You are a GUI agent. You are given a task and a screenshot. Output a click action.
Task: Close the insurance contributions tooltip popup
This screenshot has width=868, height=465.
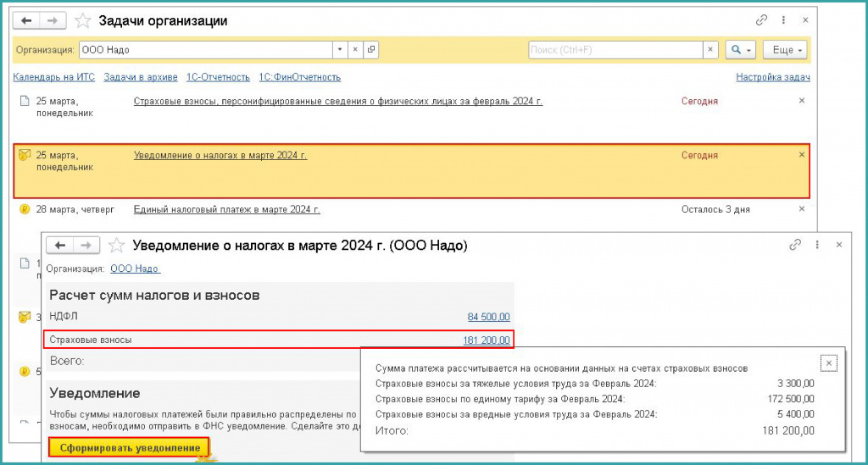(x=829, y=363)
